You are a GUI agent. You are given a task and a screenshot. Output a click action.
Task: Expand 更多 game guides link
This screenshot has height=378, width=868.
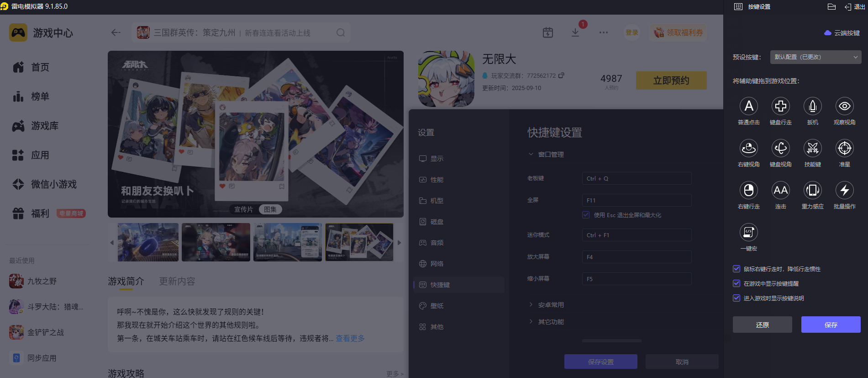pyautogui.click(x=395, y=374)
